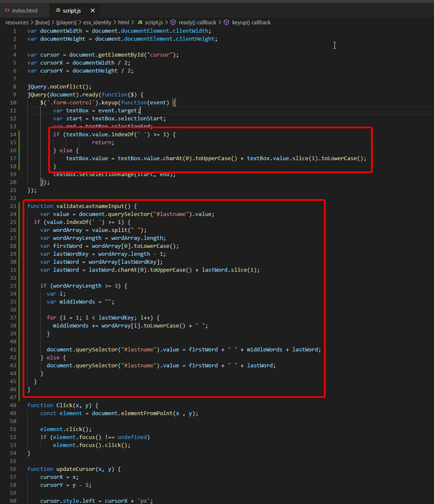Expand the [base] breadcrumb folder
The image size is (434, 504).
coord(42,22)
